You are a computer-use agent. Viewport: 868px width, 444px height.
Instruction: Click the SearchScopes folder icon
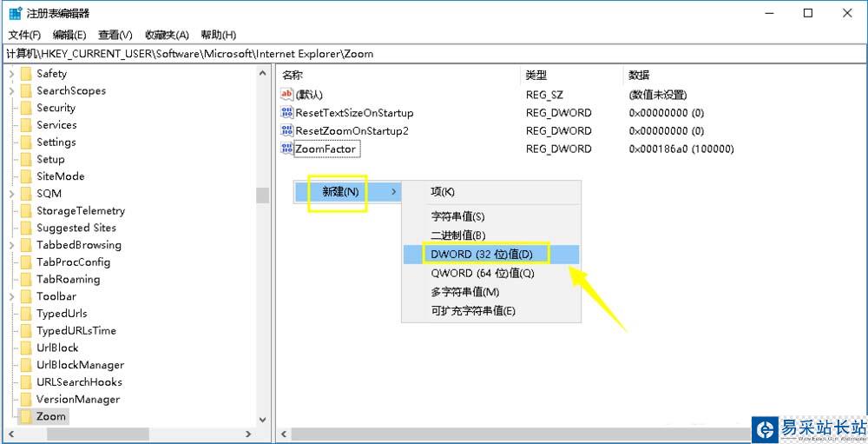(x=26, y=91)
